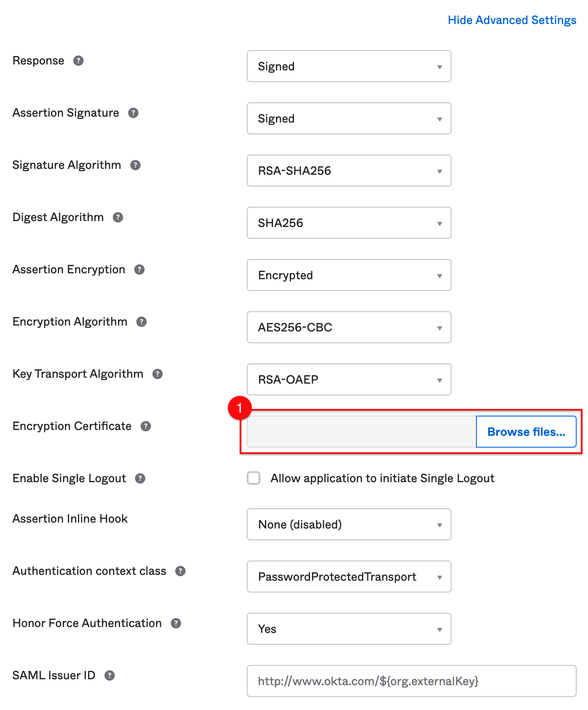This screenshot has height=710, width=588.
Task: Click into the SAML Issuer ID field
Action: coord(412,681)
